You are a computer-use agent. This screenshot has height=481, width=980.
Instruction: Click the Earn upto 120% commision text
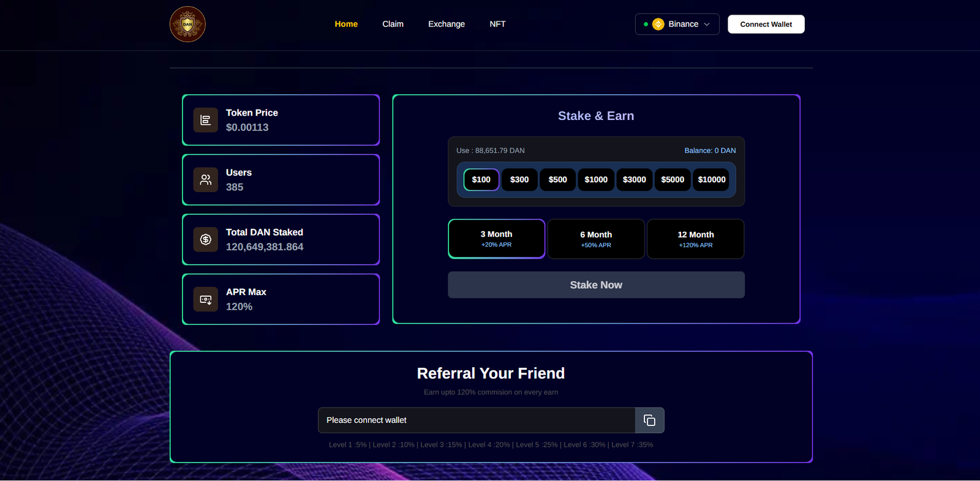click(491, 392)
